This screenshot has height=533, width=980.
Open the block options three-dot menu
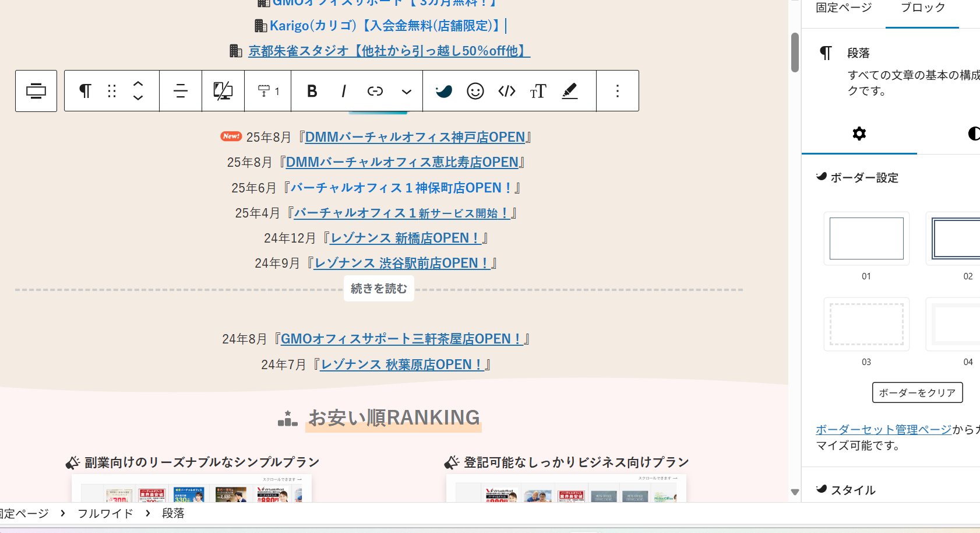point(618,91)
